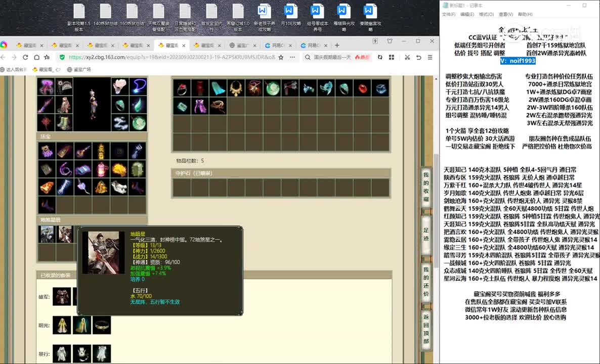Open the Notepad 编辑(E) menu
This screenshot has width=600, height=364.
(x=467, y=14)
